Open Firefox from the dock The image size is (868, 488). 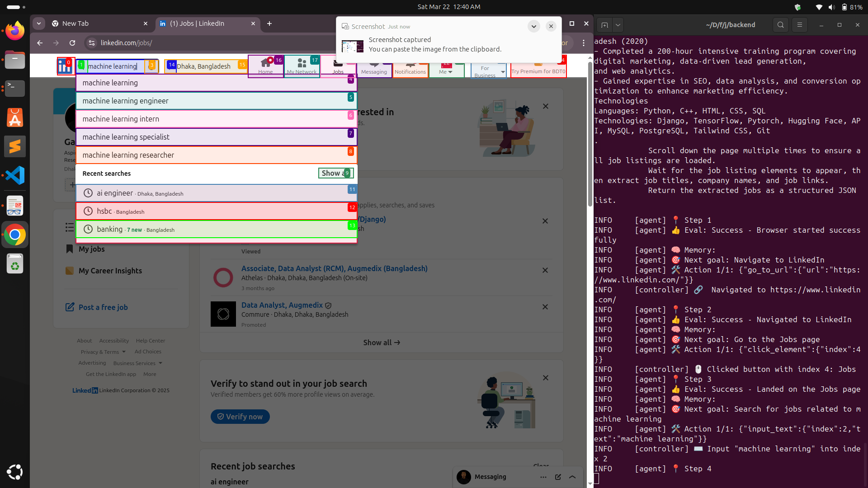(15, 31)
